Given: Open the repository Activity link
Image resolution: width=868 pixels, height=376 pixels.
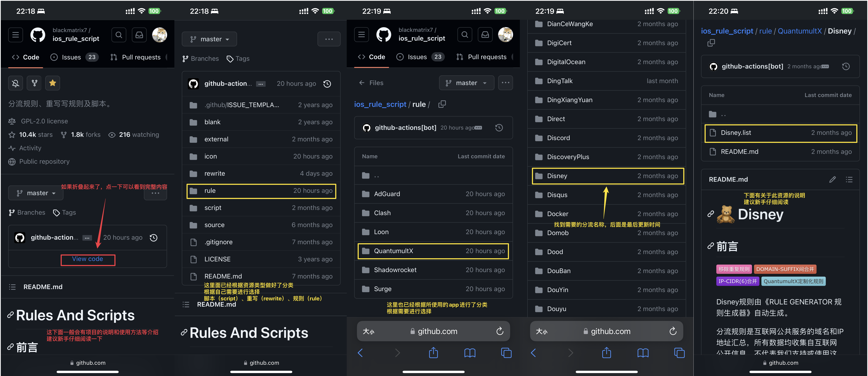Looking at the screenshot, I should [x=30, y=148].
